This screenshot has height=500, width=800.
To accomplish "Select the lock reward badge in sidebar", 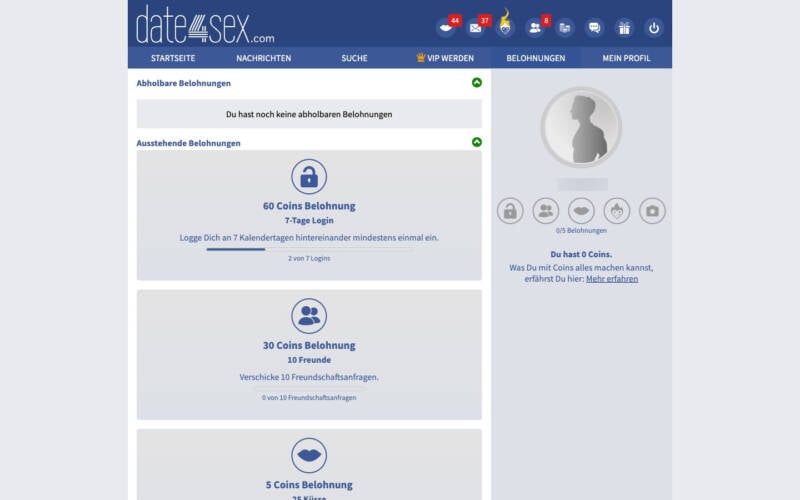I will coord(510,211).
